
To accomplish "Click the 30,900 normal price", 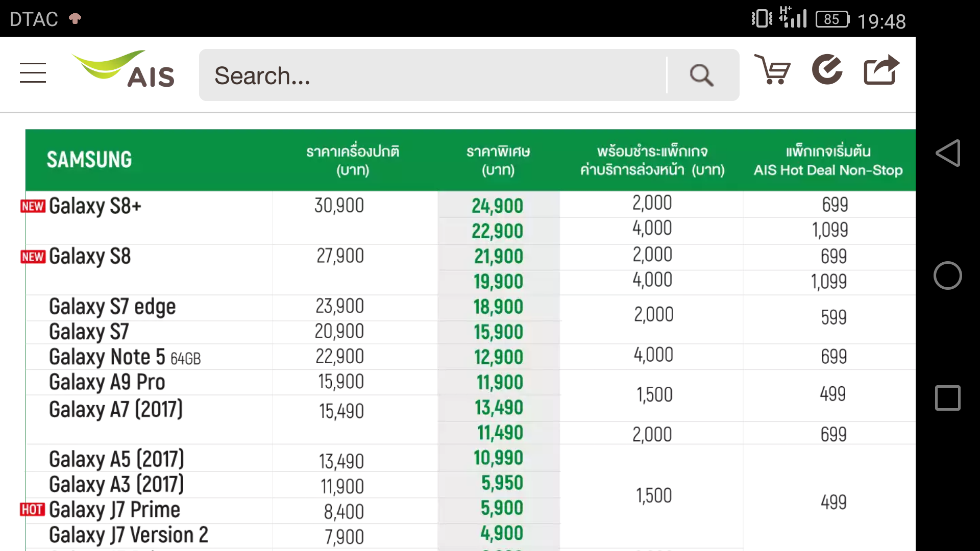I will click(339, 206).
